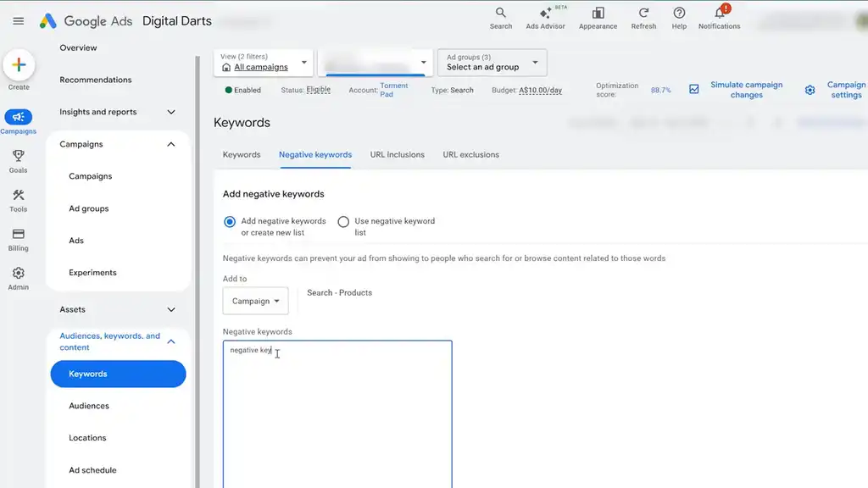Open the Billing card icon

(19, 234)
